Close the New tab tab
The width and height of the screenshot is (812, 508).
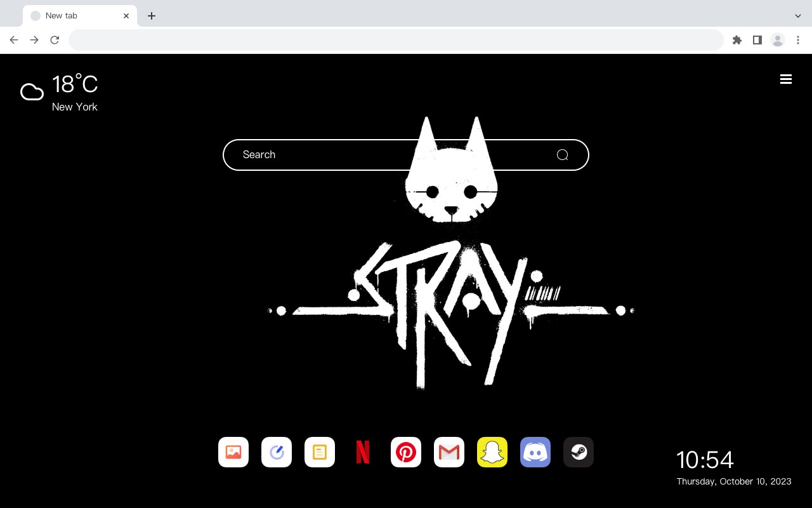[126, 16]
